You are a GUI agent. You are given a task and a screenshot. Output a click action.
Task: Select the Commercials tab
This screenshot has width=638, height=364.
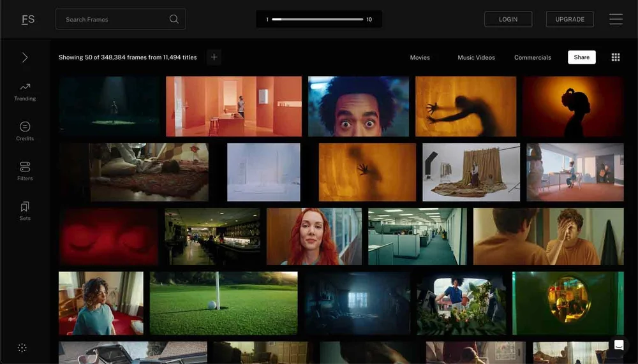533,57
